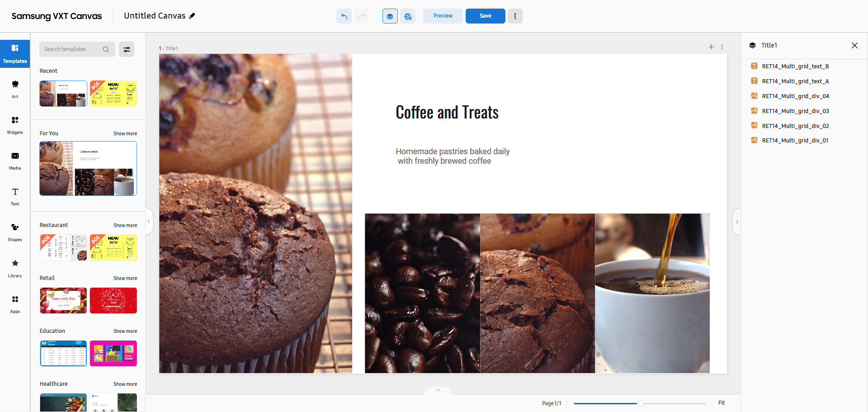Close the Title1 layers panel
This screenshot has height=412, width=868.
pos(854,45)
